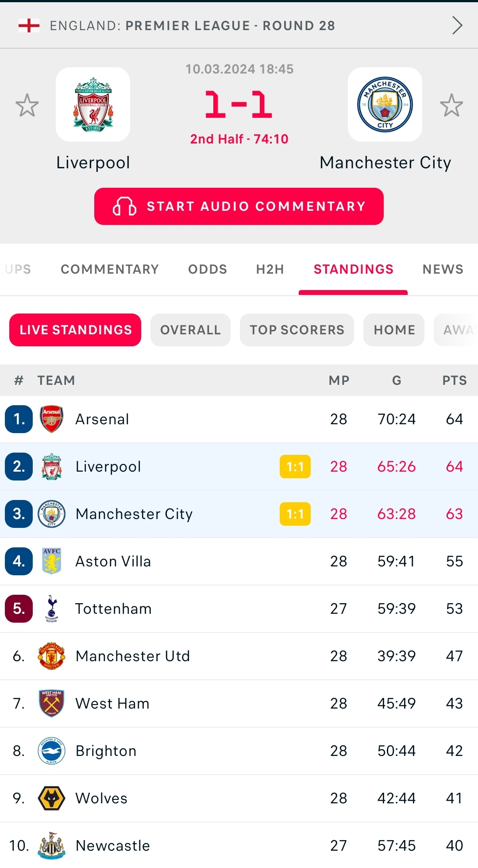The height and width of the screenshot is (868, 478).
Task: Click the Wolves club badge
Action: pos(51,798)
